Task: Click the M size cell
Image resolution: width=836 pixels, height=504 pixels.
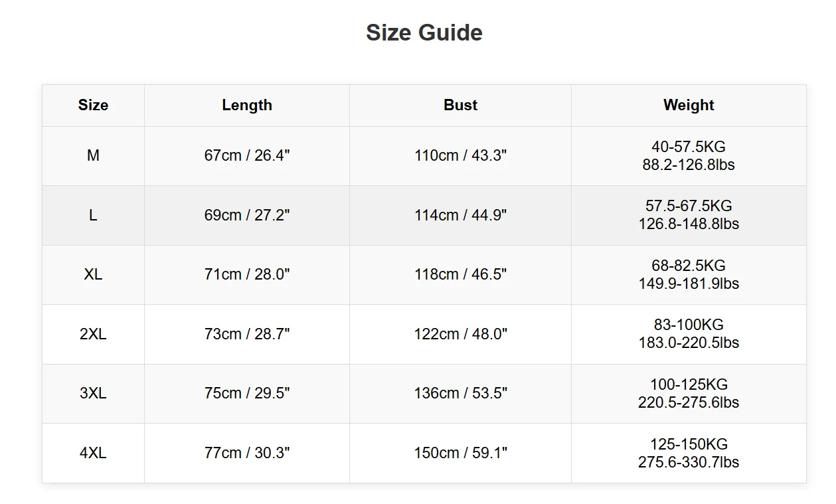Action: click(x=93, y=155)
